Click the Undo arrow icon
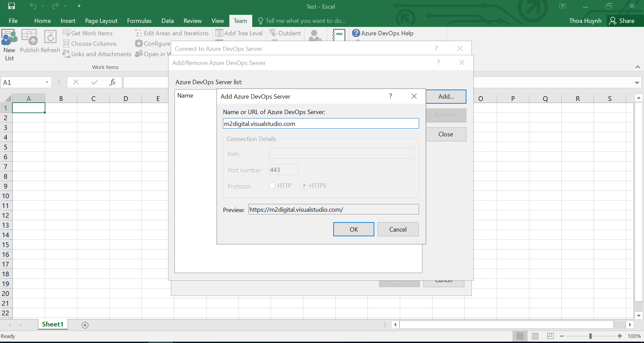This screenshot has width=644, height=343. (x=33, y=6)
